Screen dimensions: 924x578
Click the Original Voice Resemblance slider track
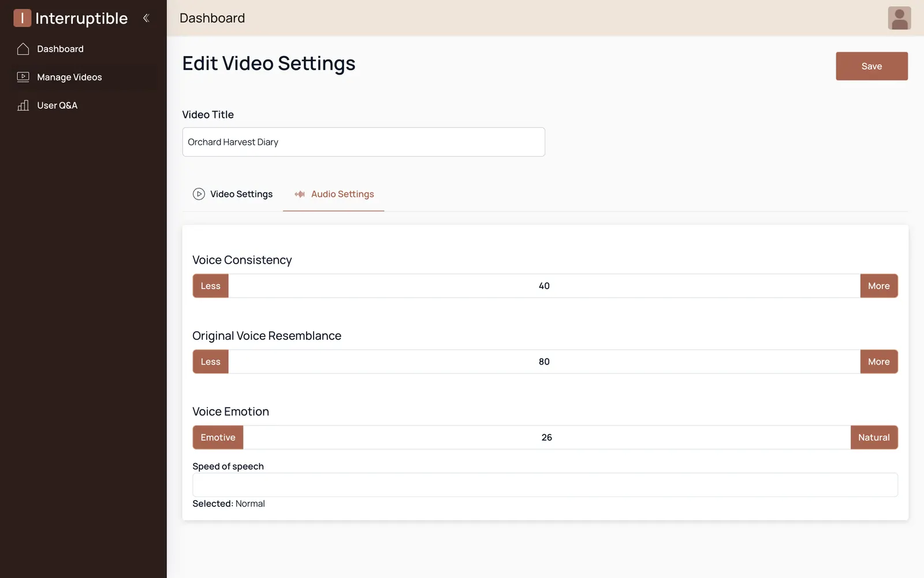pyautogui.click(x=545, y=362)
